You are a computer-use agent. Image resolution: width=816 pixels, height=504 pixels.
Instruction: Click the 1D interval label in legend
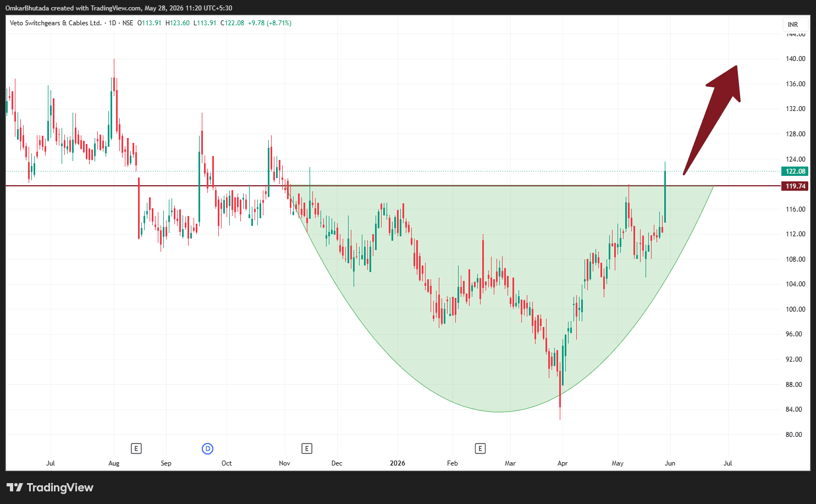pyautogui.click(x=112, y=23)
